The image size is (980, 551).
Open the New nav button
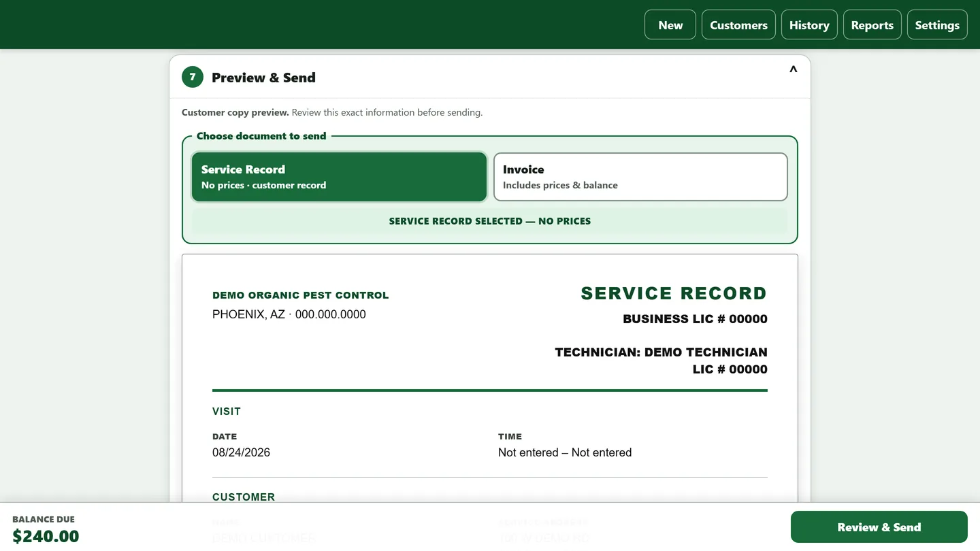tap(670, 24)
